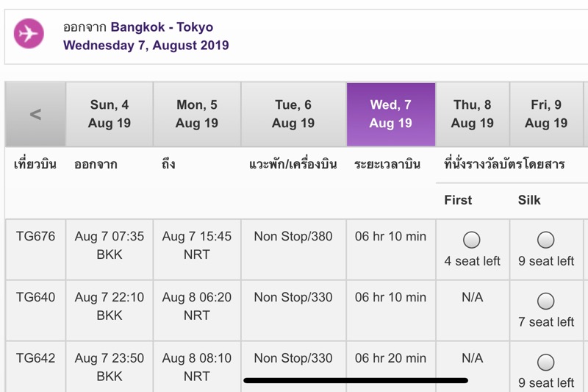
Task: Switch to Sun, 4 Aug 19 tab
Action: click(x=109, y=114)
